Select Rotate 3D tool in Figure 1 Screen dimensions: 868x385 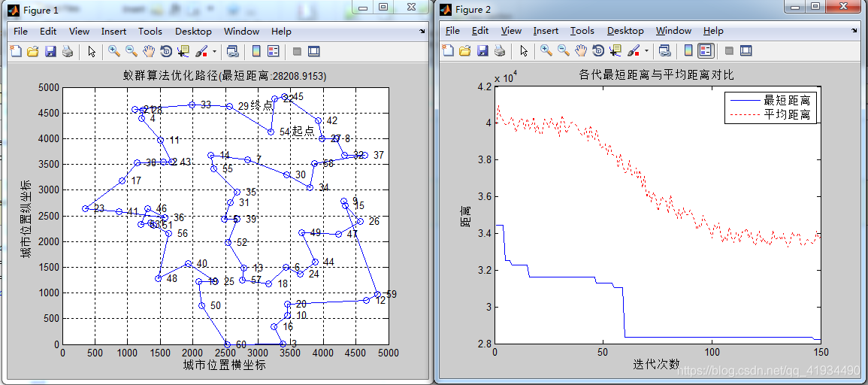tap(165, 52)
